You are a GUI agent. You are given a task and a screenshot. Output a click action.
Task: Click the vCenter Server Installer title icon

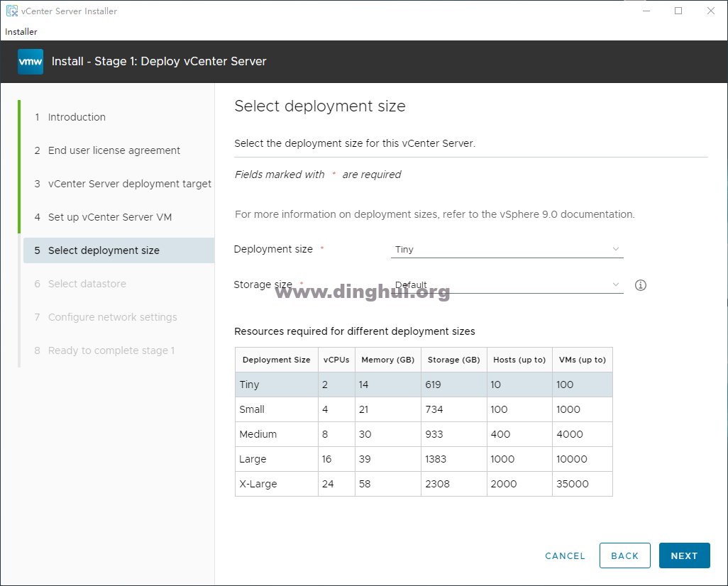point(11,11)
